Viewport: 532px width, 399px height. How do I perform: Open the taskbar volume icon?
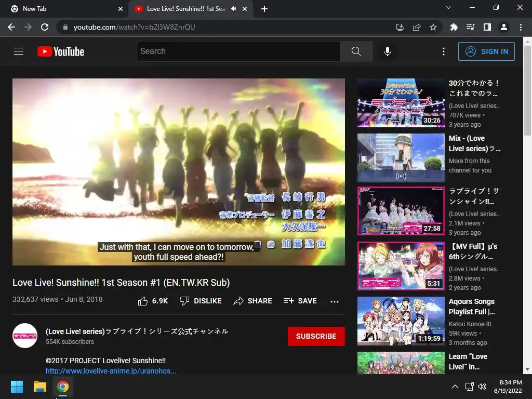(x=482, y=387)
